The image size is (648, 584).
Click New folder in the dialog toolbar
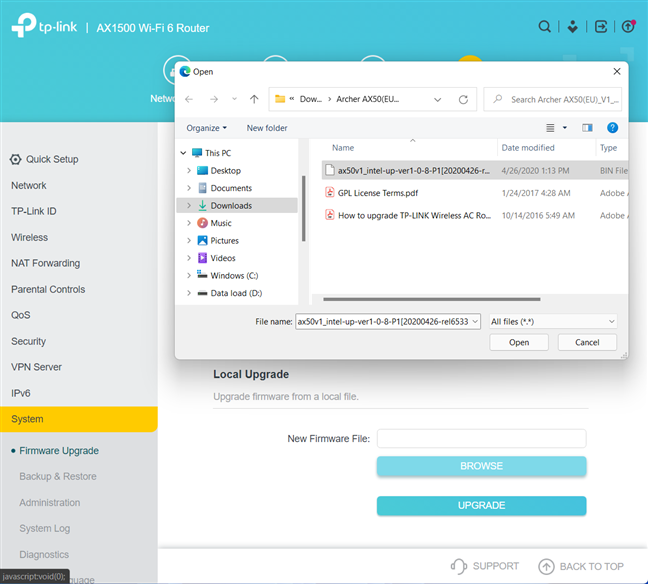point(267,128)
